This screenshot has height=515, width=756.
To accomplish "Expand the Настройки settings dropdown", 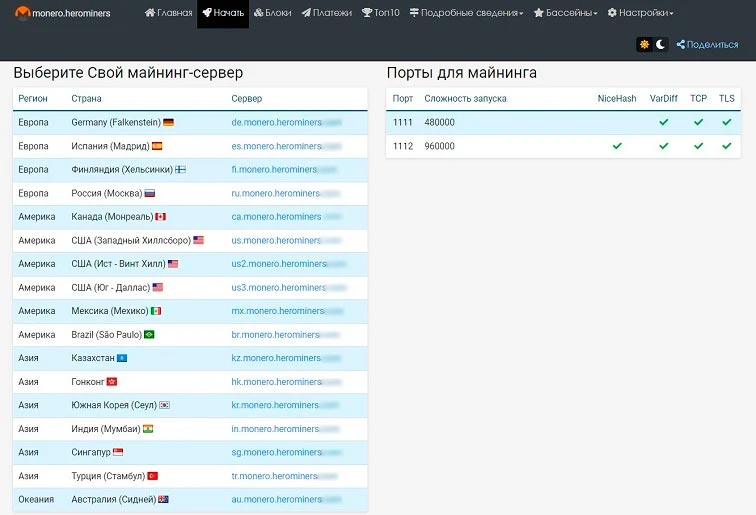I will point(640,14).
